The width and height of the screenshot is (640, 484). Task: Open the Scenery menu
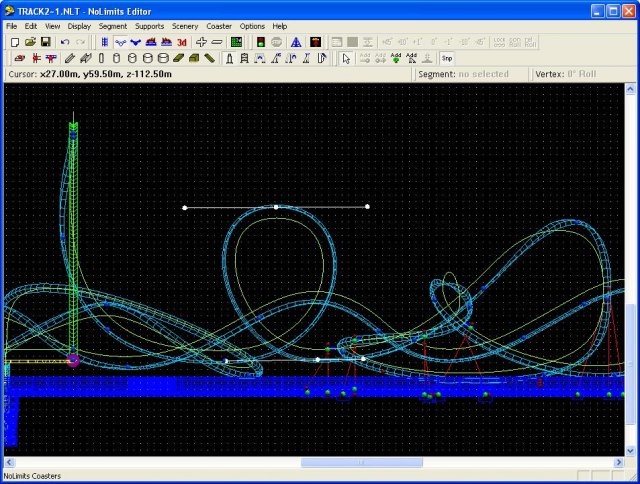point(185,25)
